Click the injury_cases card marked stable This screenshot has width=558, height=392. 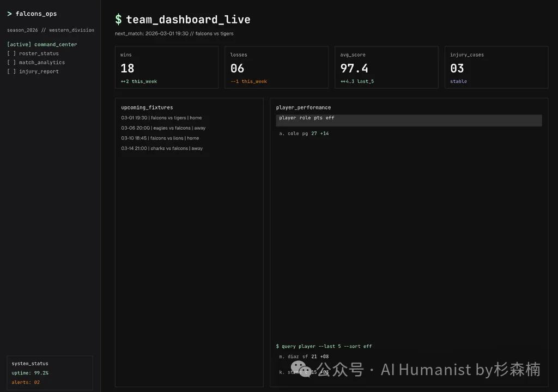496,67
